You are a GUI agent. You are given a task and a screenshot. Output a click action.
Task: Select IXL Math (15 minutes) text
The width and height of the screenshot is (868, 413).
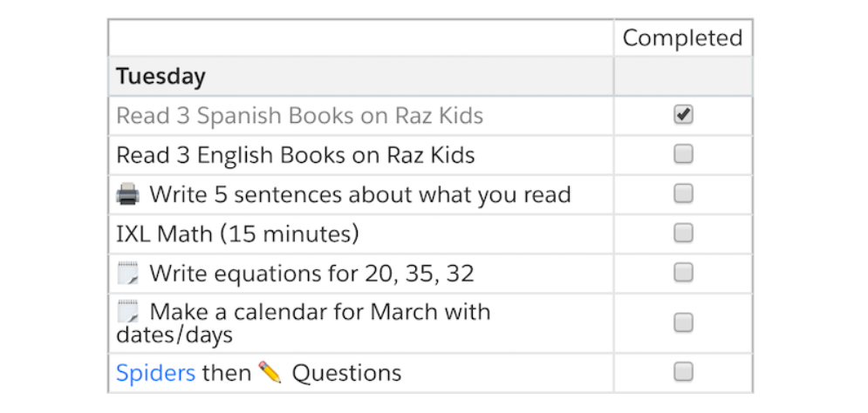pos(237,234)
